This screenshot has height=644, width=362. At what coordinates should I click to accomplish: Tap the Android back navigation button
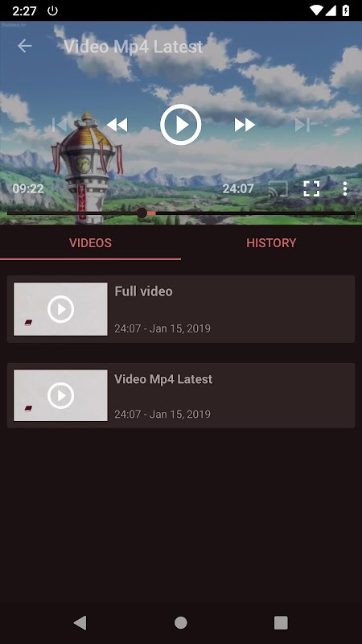[x=80, y=622]
